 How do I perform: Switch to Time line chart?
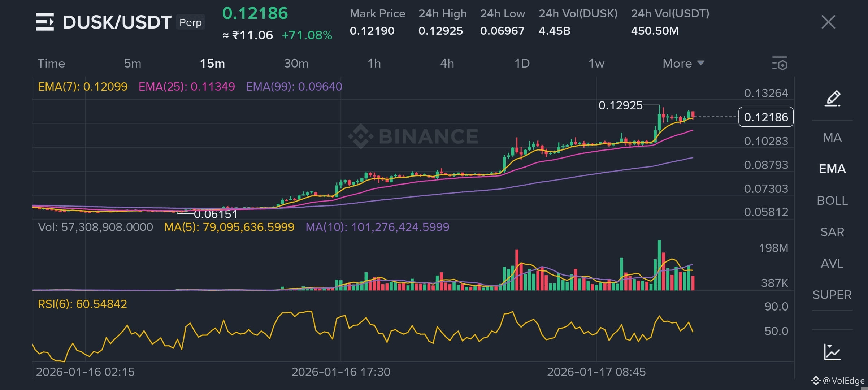pos(51,64)
